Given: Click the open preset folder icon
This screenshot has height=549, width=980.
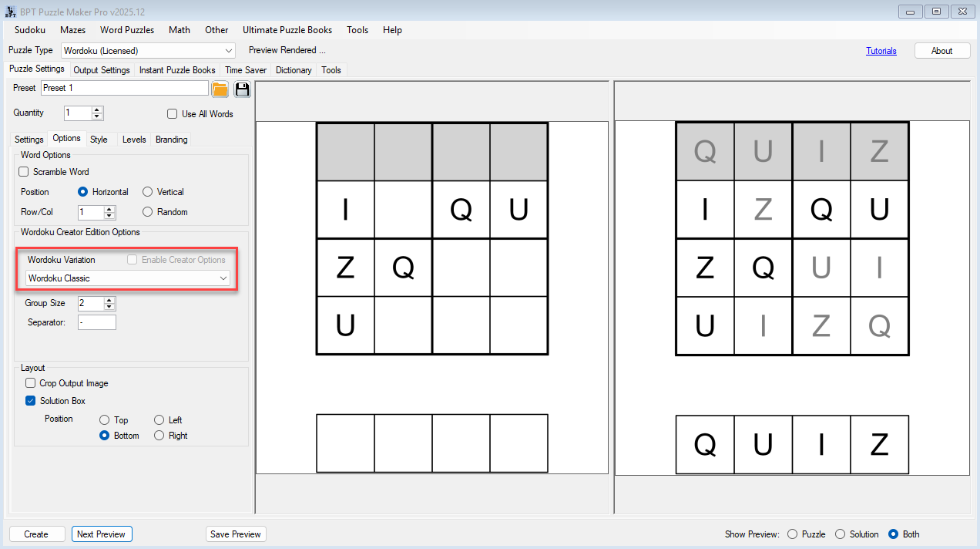Looking at the screenshot, I should pos(220,89).
